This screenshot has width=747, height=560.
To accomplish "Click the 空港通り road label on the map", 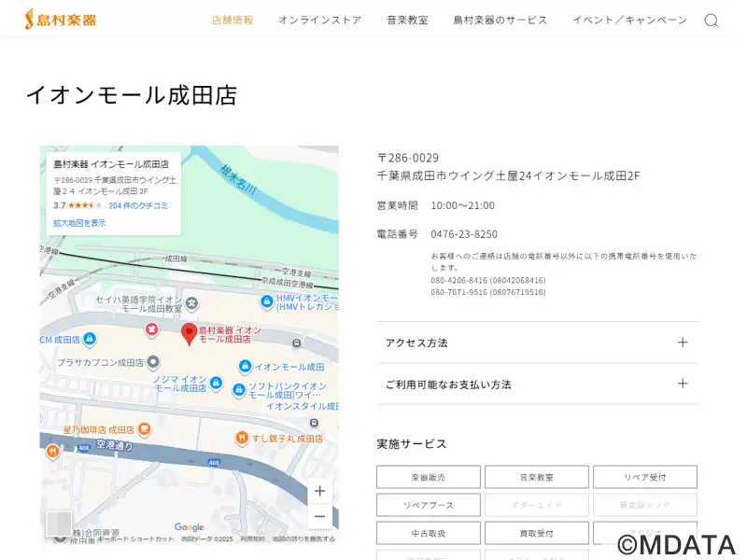I will [x=114, y=445].
